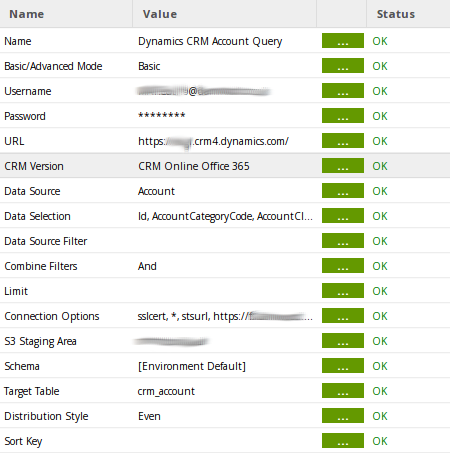Image resolution: width=450 pixels, height=457 pixels.
Task: Open Combine Filters ellipsis button
Action: 343,266
